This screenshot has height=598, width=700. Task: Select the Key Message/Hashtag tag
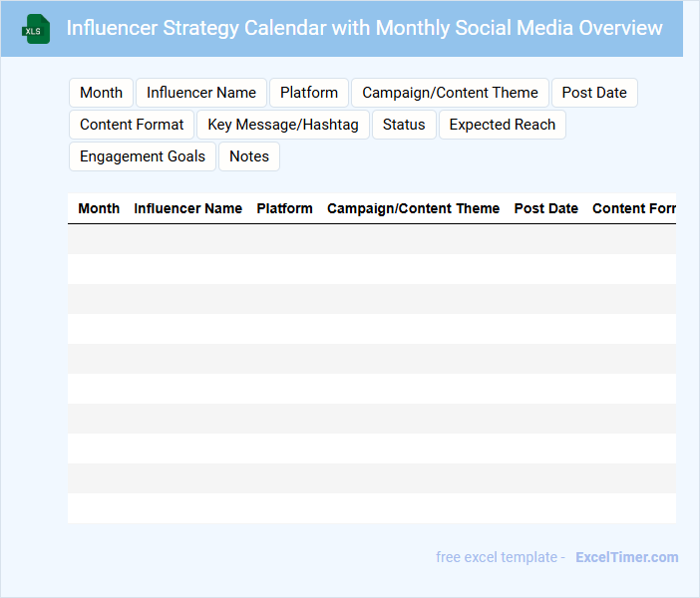283,125
